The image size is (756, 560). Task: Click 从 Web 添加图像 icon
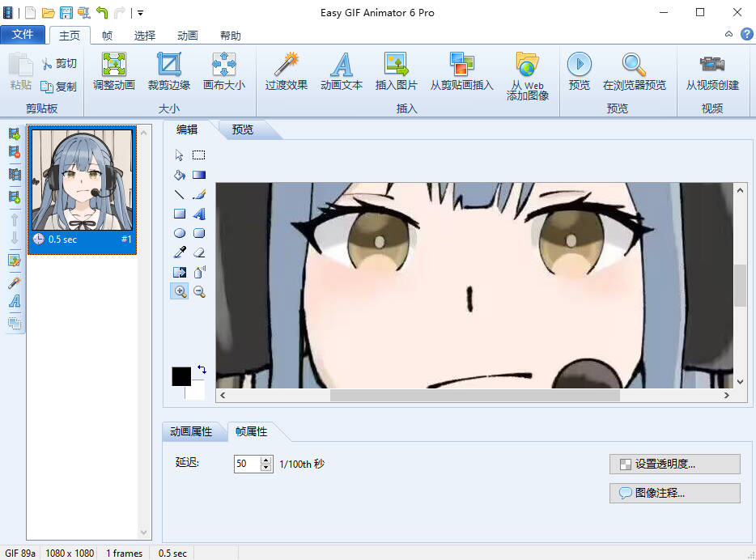point(528,76)
